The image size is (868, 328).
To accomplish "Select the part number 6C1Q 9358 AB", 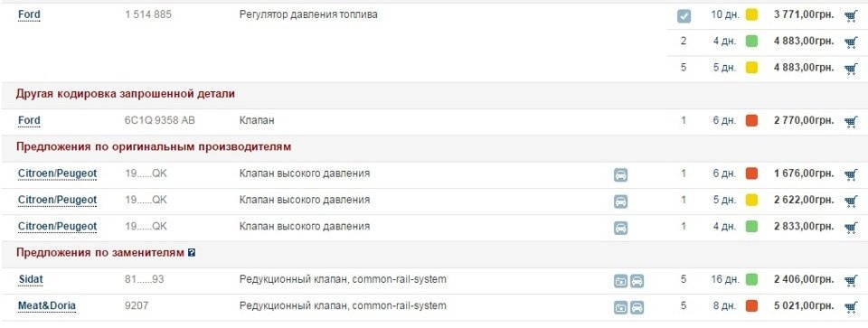I will click(160, 120).
